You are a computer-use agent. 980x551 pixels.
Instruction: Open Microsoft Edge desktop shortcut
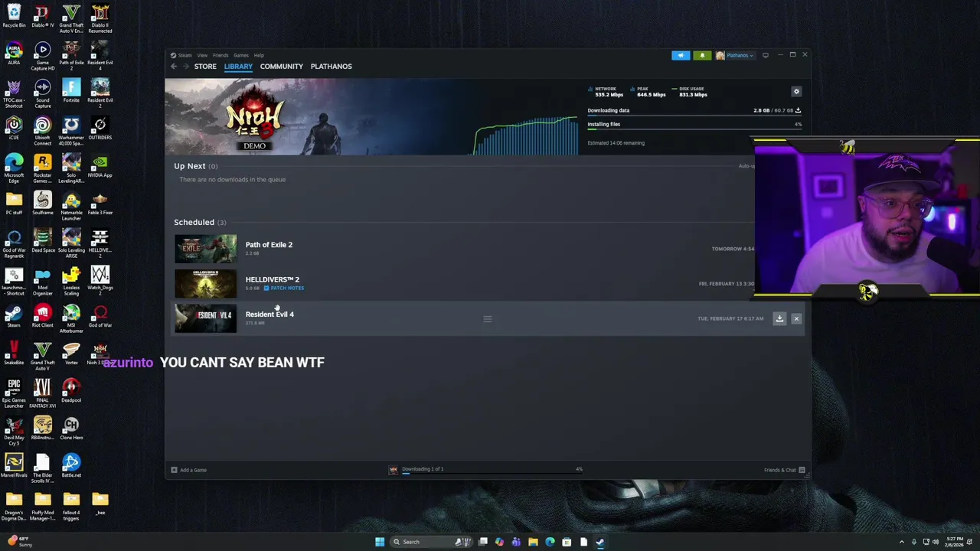(x=14, y=169)
